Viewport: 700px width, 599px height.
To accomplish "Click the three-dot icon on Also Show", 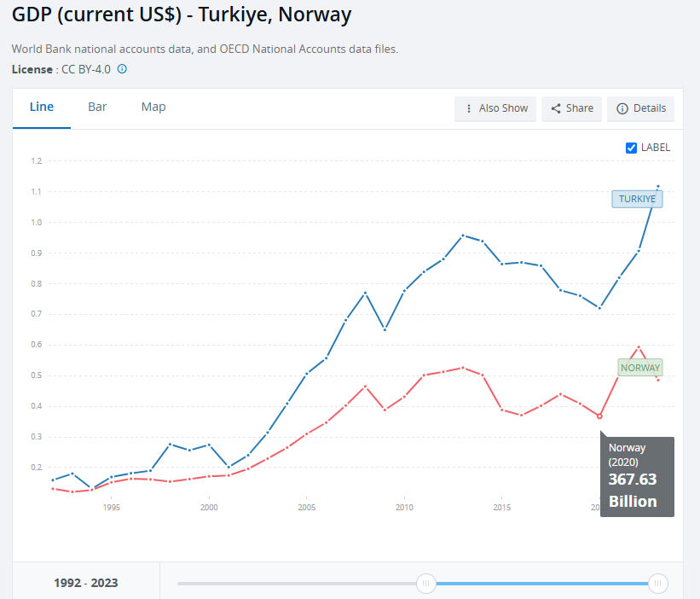I will (469, 108).
